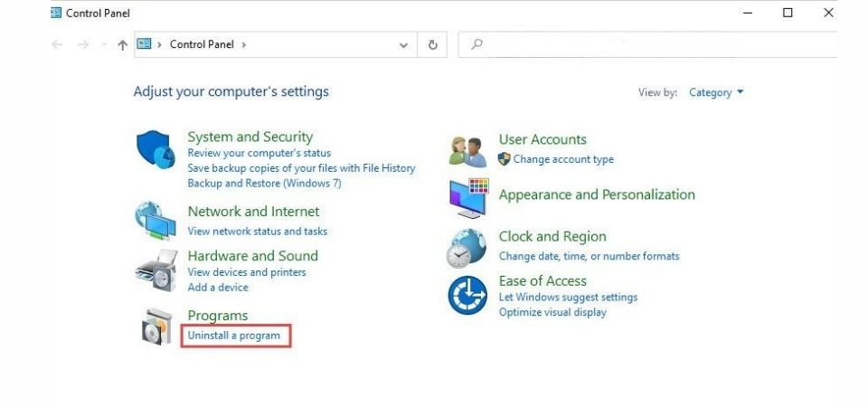This screenshot has height=407, width=868.
Task: Expand the address bar history dropdown
Action: [403, 45]
